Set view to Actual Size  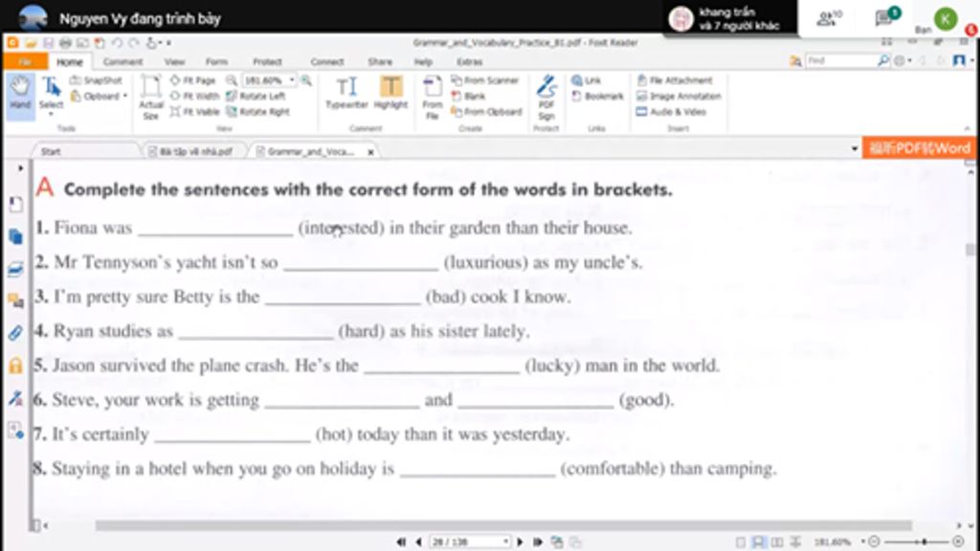pyautogui.click(x=150, y=97)
